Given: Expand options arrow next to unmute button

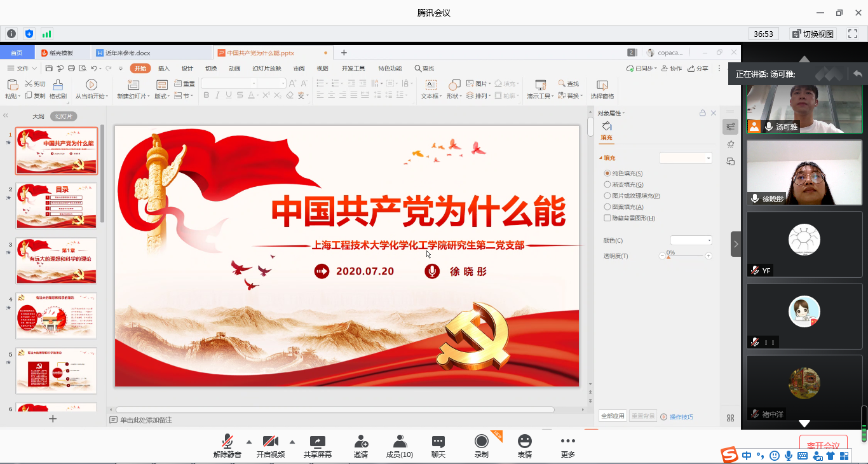Looking at the screenshot, I should (248, 442).
